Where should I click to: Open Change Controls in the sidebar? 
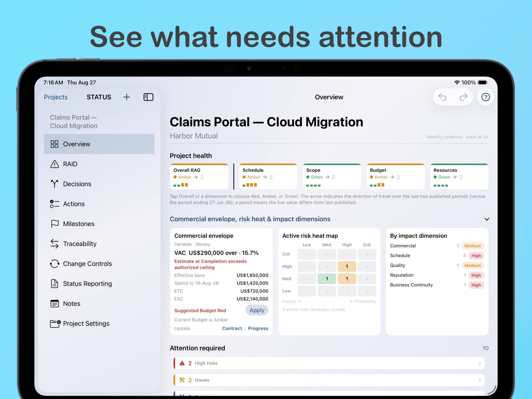coord(99,264)
